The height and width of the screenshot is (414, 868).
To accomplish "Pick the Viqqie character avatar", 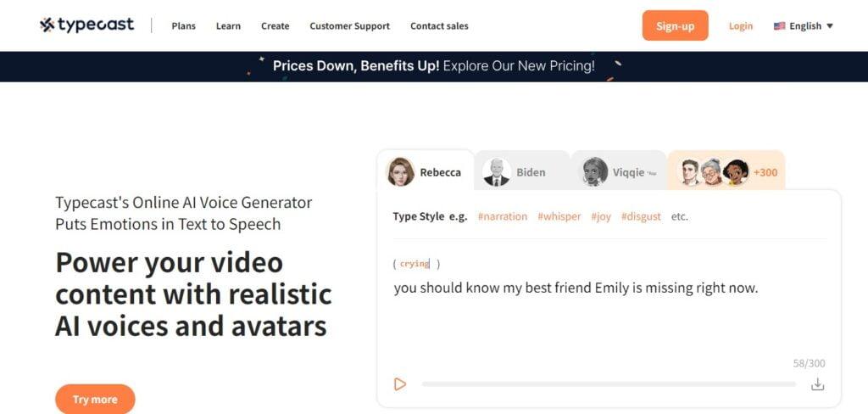I will point(594,172).
